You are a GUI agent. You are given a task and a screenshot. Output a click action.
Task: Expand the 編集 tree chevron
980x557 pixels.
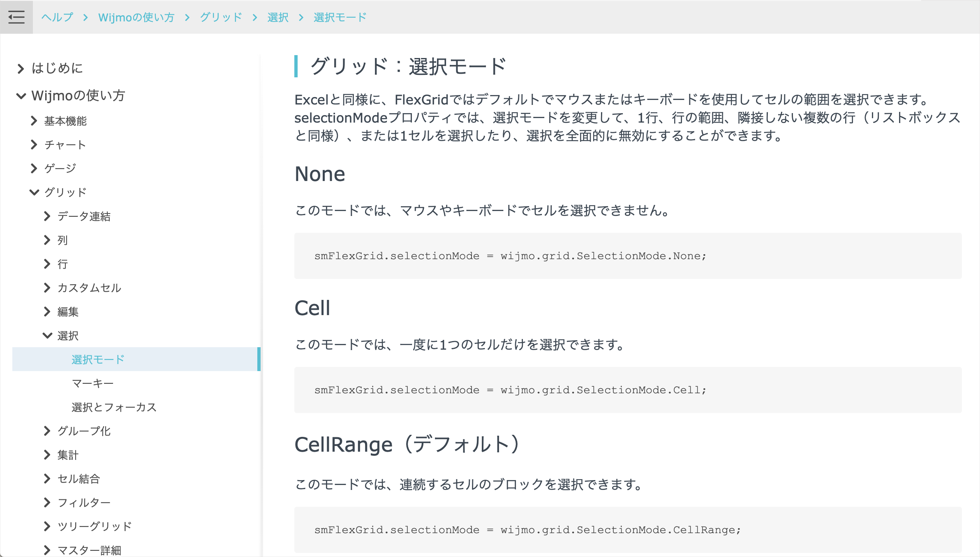click(x=47, y=311)
